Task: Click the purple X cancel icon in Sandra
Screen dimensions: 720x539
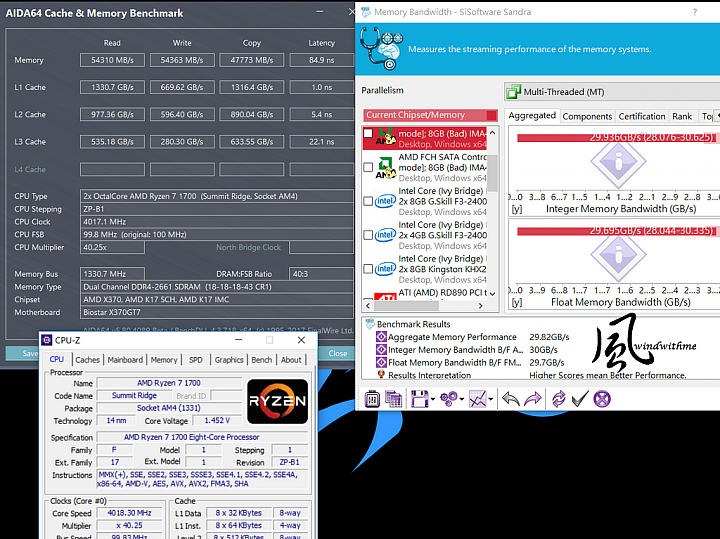Action: coord(602,399)
